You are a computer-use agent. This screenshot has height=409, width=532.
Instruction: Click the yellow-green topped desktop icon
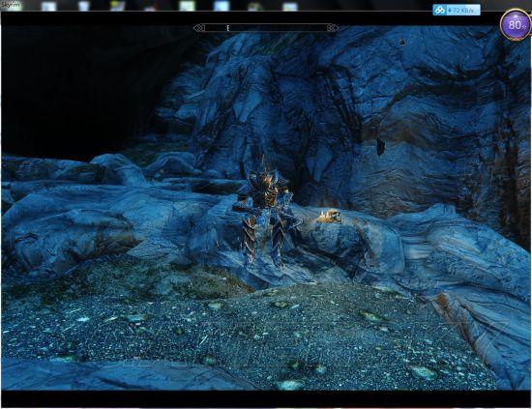(x=118, y=6)
